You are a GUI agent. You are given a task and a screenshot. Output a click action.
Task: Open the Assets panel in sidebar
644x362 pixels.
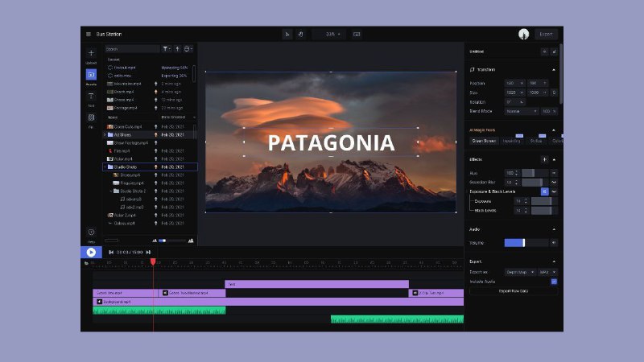tap(91, 75)
